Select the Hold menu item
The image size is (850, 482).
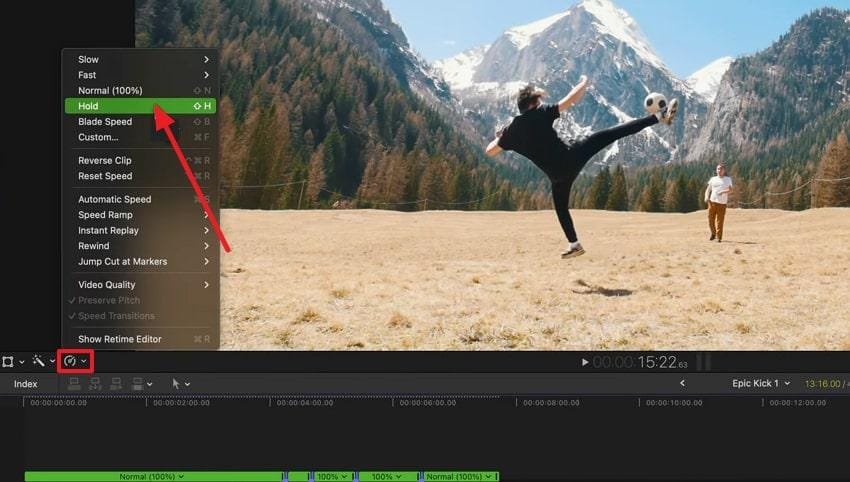click(141, 106)
